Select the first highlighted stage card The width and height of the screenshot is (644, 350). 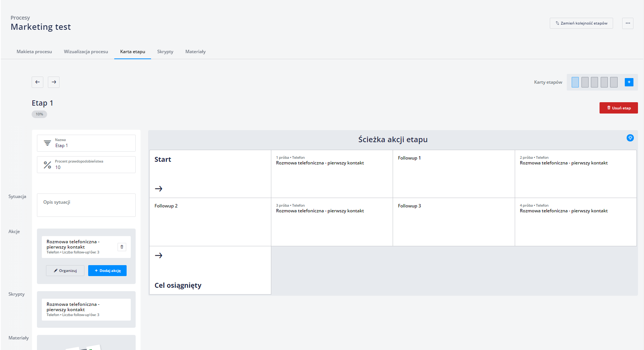pyautogui.click(x=575, y=82)
